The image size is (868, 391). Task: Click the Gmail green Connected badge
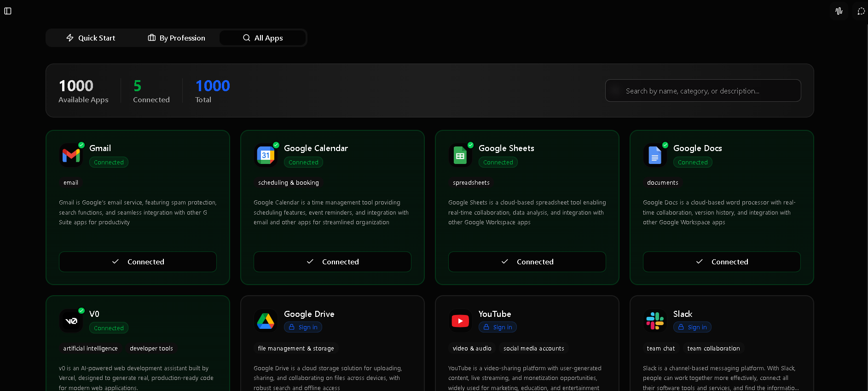click(109, 162)
